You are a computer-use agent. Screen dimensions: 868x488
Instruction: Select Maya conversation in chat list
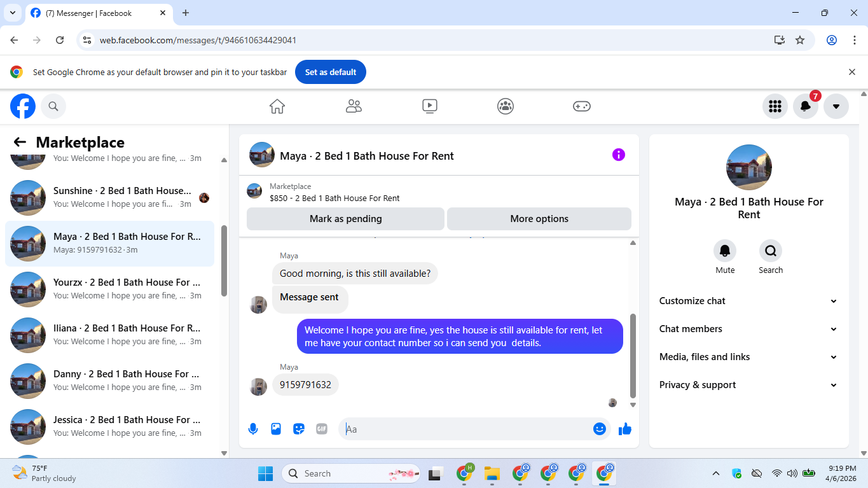coord(109,243)
